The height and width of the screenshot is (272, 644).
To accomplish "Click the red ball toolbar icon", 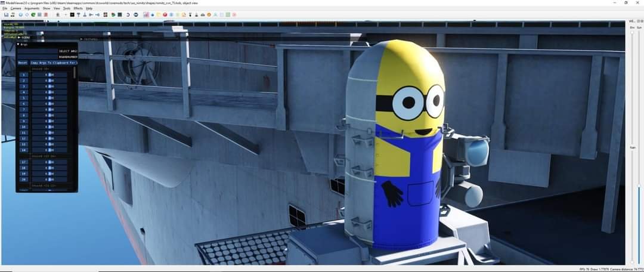I will coord(165,15).
